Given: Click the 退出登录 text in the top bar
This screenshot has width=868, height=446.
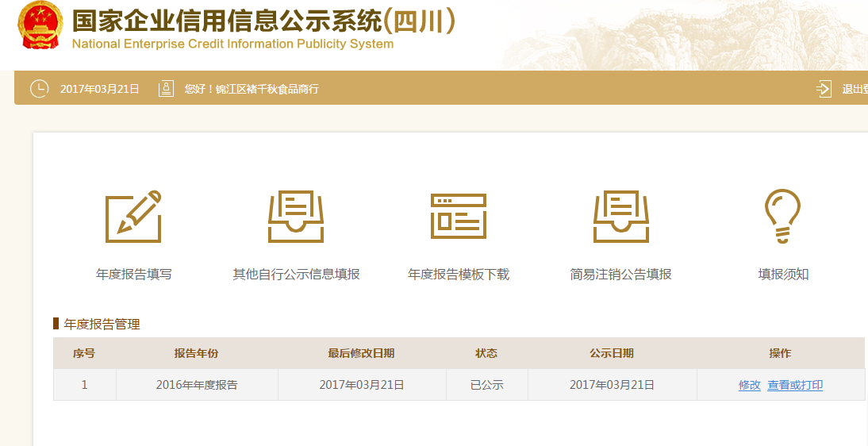Looking at the screenshot, I should [855, 89].
